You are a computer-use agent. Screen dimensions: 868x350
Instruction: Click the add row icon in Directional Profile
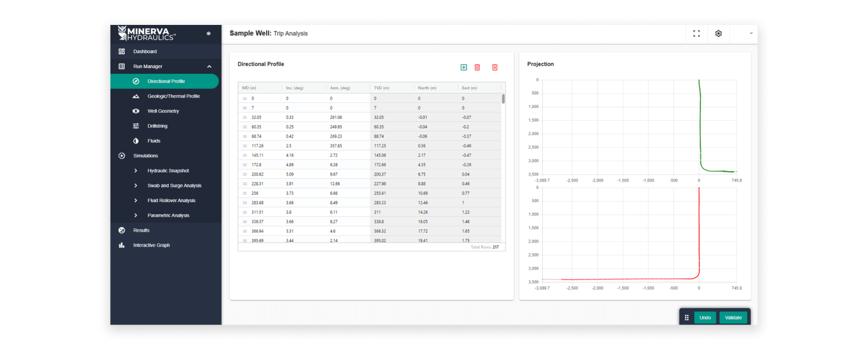[x=464, y=68]
